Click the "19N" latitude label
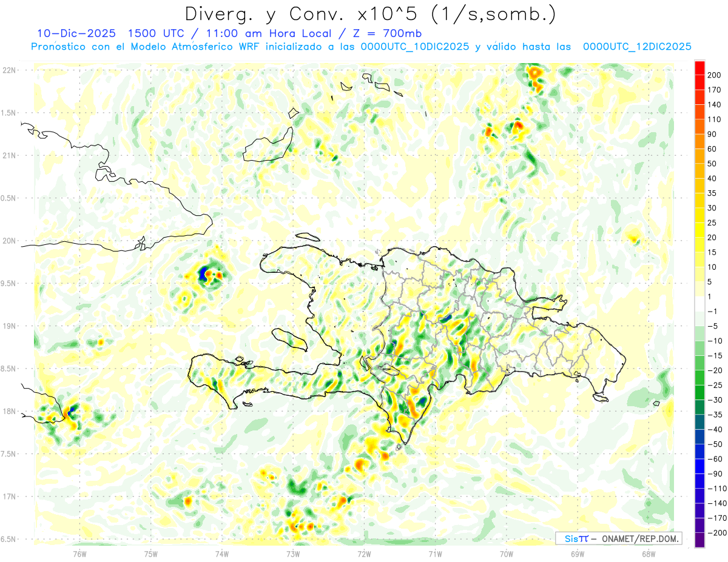Screen dimensions: 728x562 9,326
